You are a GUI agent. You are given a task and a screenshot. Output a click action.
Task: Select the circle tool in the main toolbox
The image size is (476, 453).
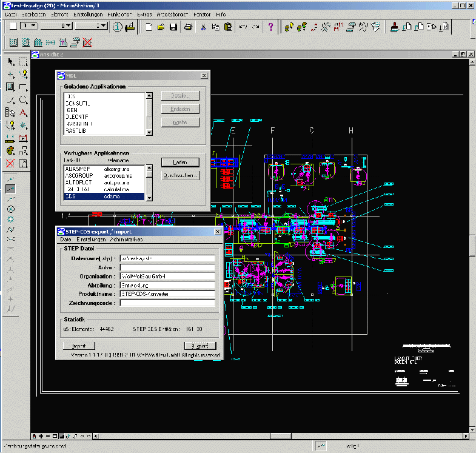[23, 100]
